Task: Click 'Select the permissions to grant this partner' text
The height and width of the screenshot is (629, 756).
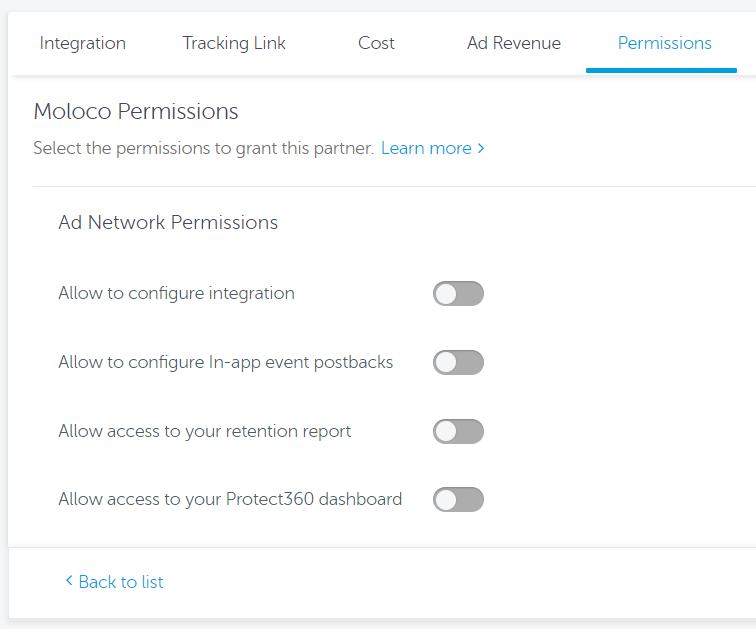Action: (x=203, y=148)
